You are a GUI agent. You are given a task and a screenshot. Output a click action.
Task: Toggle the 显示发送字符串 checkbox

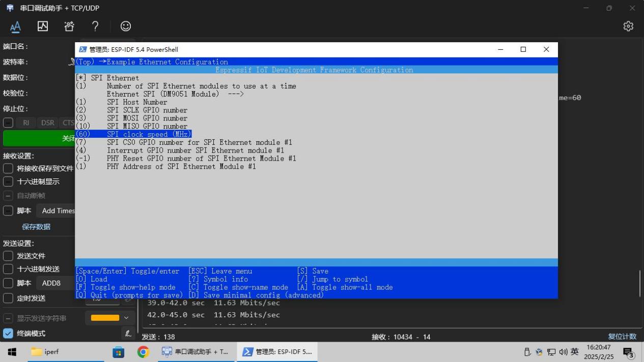[8, 318]
